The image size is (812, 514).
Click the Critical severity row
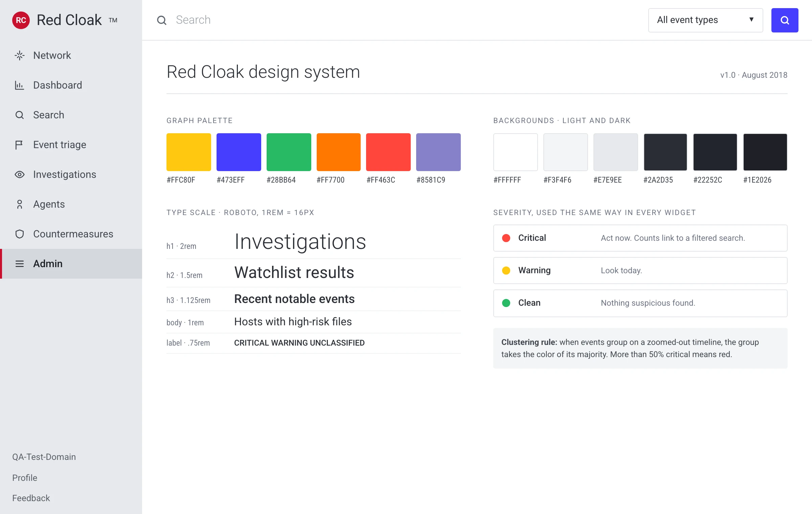[640, 238]
